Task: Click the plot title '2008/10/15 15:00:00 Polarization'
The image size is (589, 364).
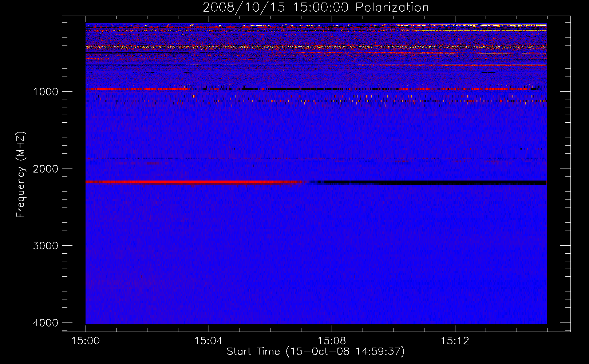Action: pyautogui.click(x=316, y=8)
